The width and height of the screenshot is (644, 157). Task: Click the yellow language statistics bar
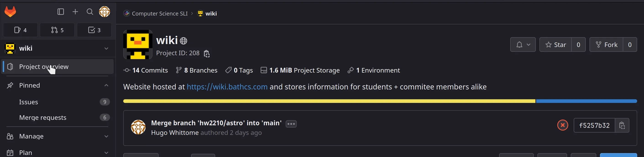click(325, 101)
